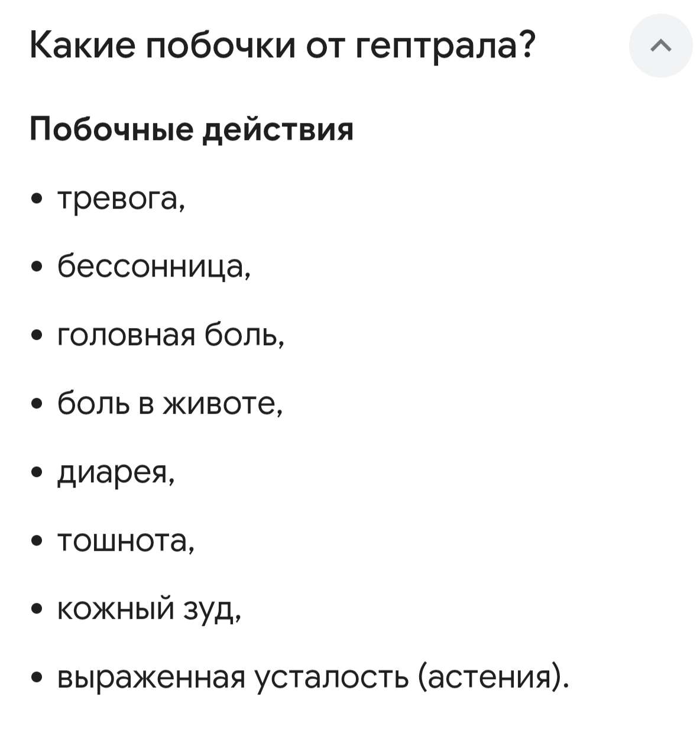700x730 pixels.
Task: Click the bullet point beside тревога
Action: pos(38,199)
